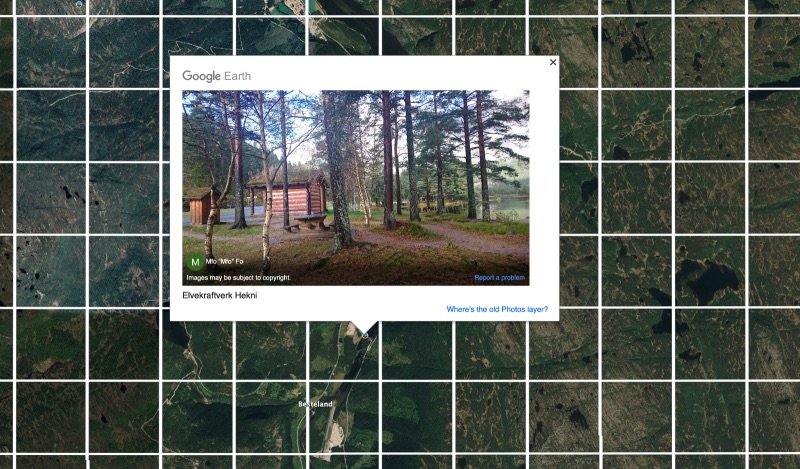
Task: Click the contributor name Mfo "Mfo" Fo
Action: pos(224,261)
